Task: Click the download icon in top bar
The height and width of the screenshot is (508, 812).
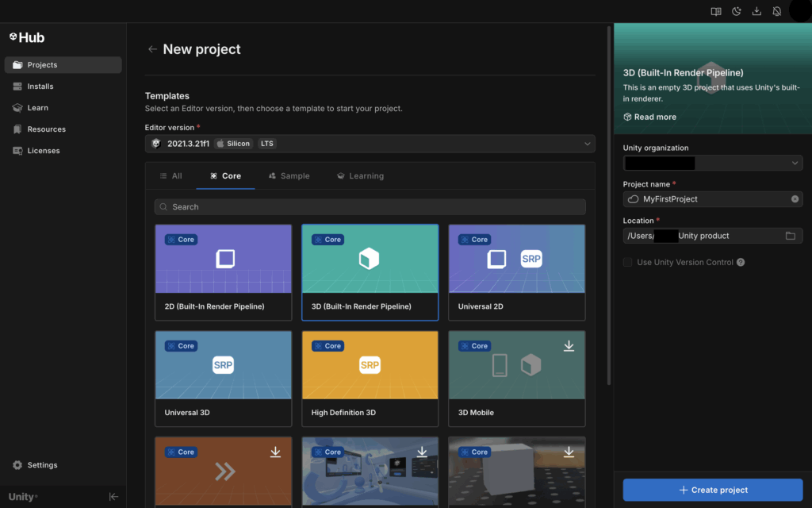Action: (756, 11)
